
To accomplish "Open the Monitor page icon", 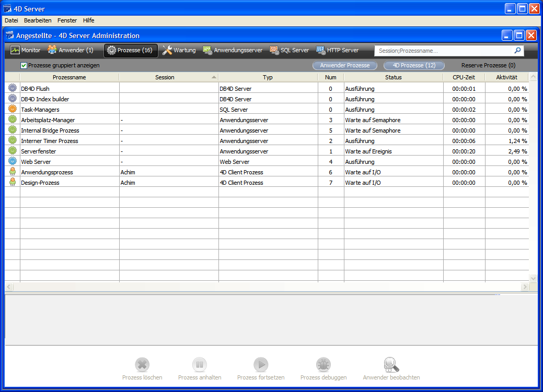I will 15,51.
